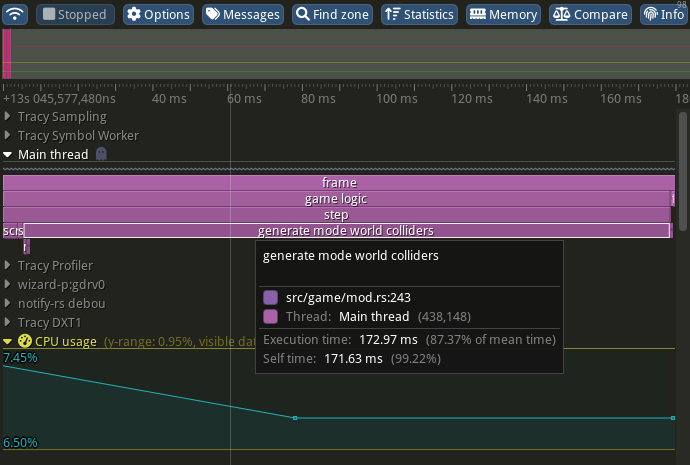The width and height of the screenshot is (690, 465).
Task: Select the step zone bar
Action: 337,215
